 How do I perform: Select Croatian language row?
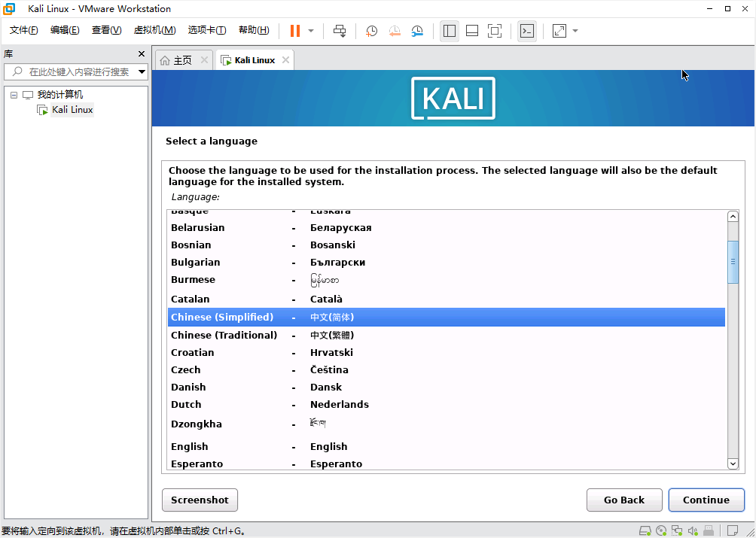[447, 353]
